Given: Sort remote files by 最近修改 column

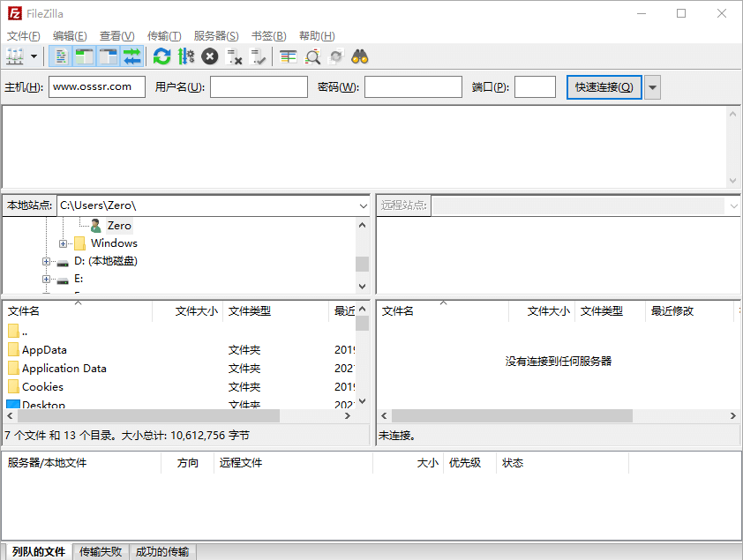Looking at the screenshot, I should point(689,311).
